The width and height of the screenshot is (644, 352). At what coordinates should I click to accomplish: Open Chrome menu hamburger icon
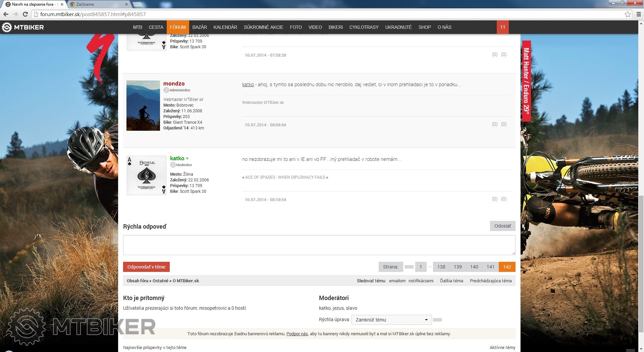point(639,14)
